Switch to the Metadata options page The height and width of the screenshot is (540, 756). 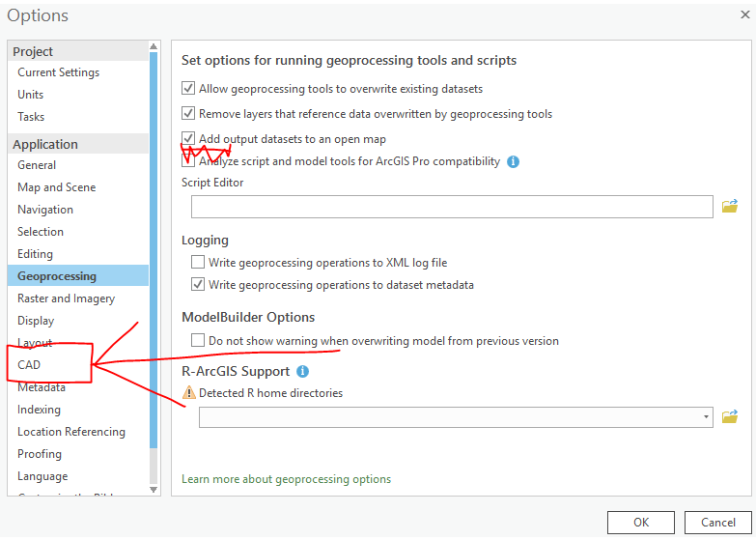tap(42, 387)
